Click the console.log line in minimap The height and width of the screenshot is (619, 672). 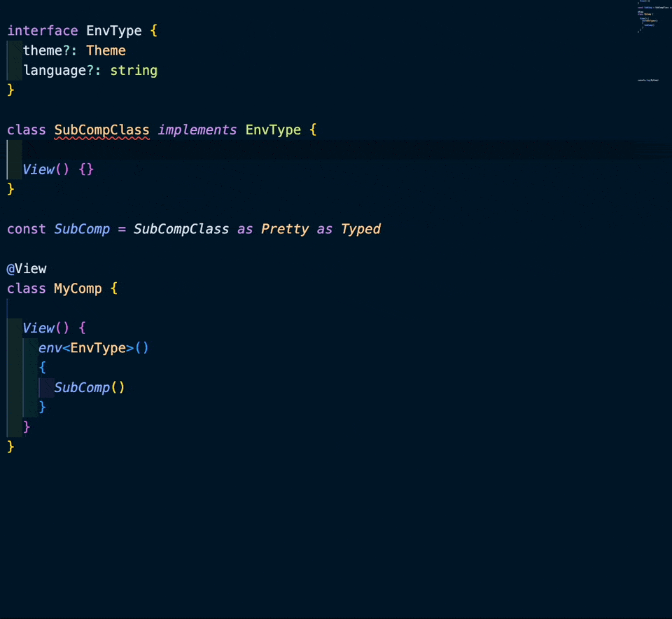pos(647,81)
